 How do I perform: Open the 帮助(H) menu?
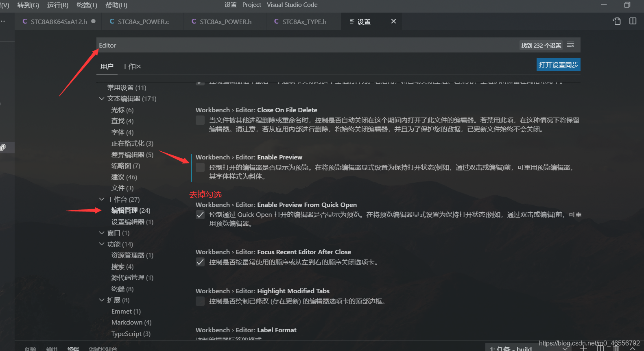click(116, 5)
